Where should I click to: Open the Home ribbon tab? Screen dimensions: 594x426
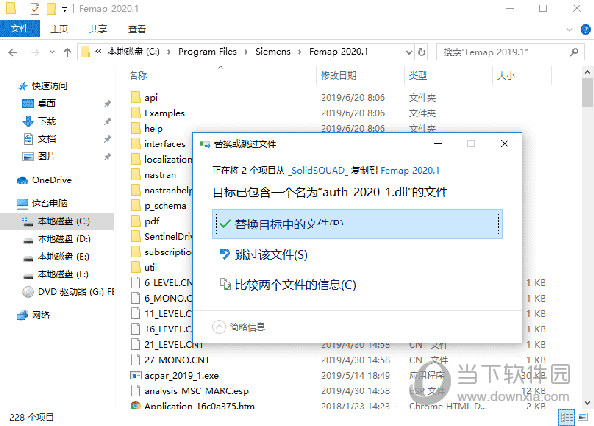[59, 29]
